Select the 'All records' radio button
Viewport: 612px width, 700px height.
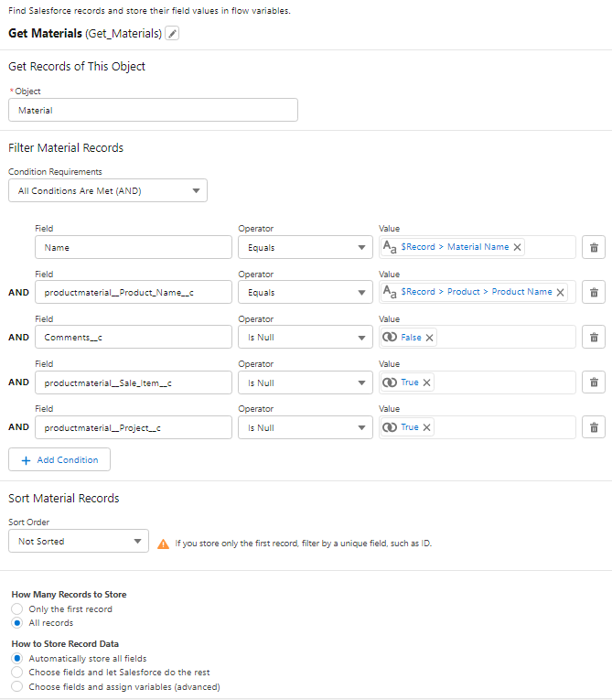pos(17,623)
